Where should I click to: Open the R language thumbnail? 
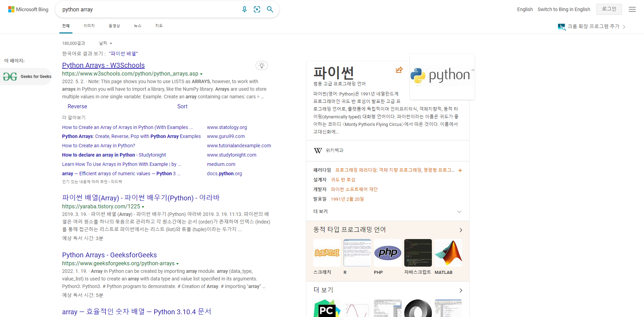[x=357, y=253]
